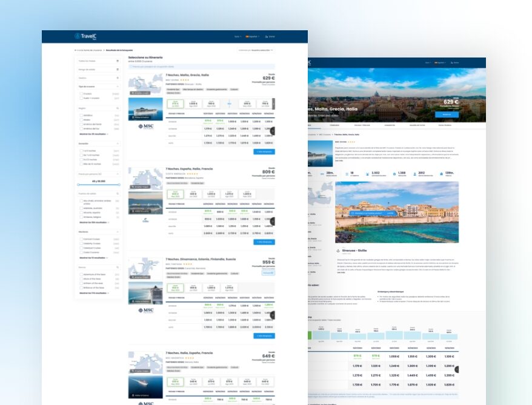Image resolution: width=532 pixels, height=405 pixels.
Task: Check the Vuelo + crucero checkbox
Action: (x=81, y=98)
